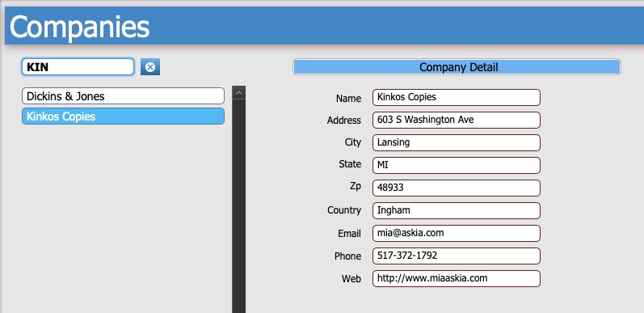The width and height of the screenshot is (644, 313).
Task: Click the Email field mia@askia.com
Action: point(457,233)
